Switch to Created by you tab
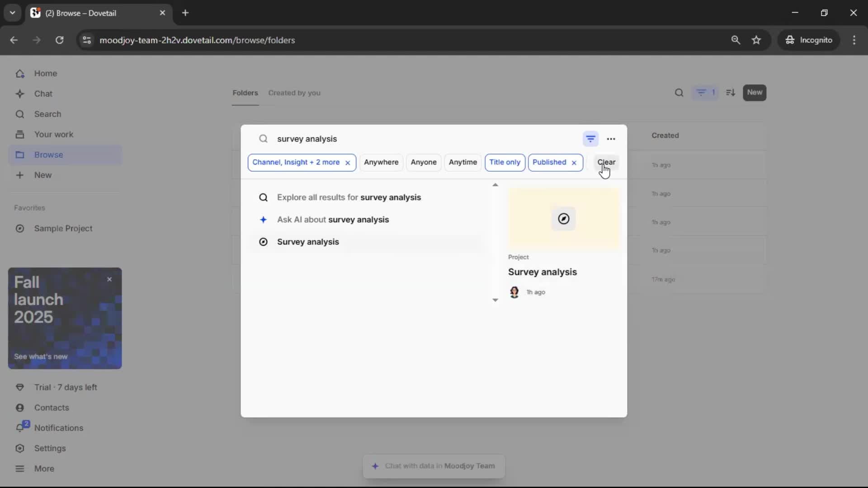 pyautogui.click(x=294, y=93)
